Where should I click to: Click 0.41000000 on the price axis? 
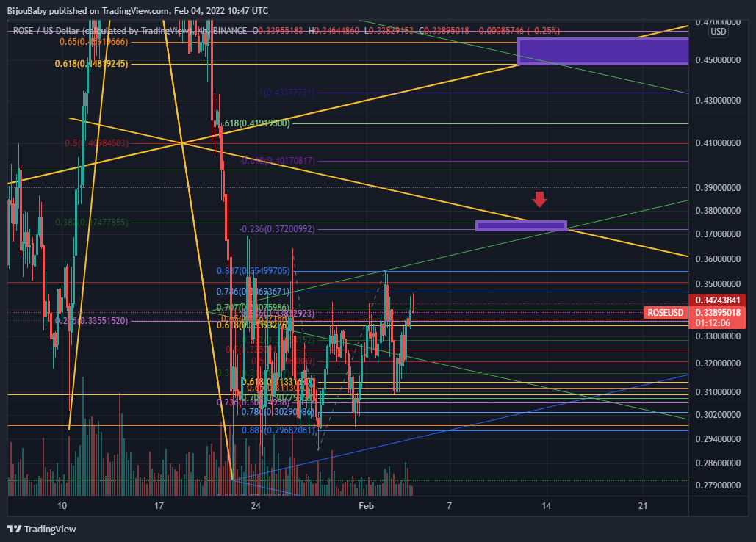[x=718, y=143]
